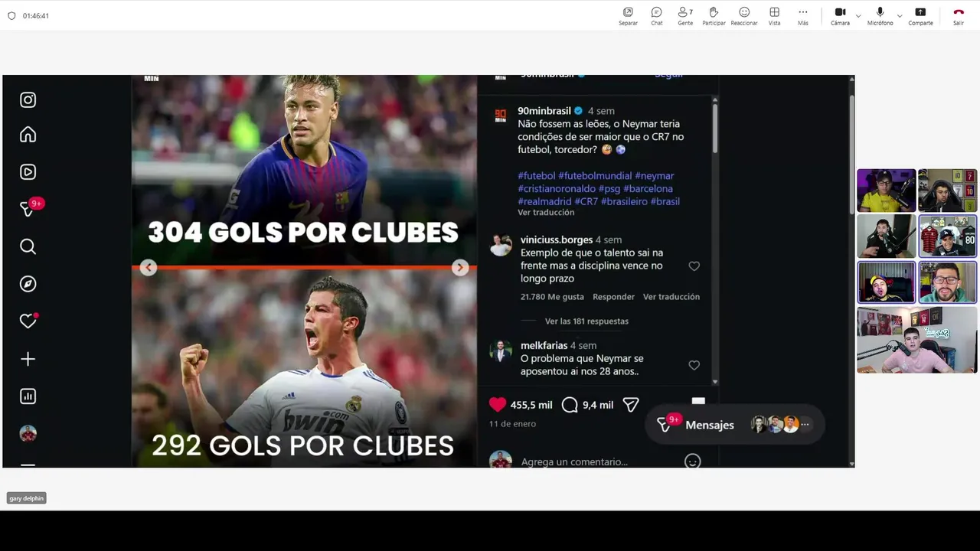Mute or unmute the Micrófono

(x=880, y=16)
